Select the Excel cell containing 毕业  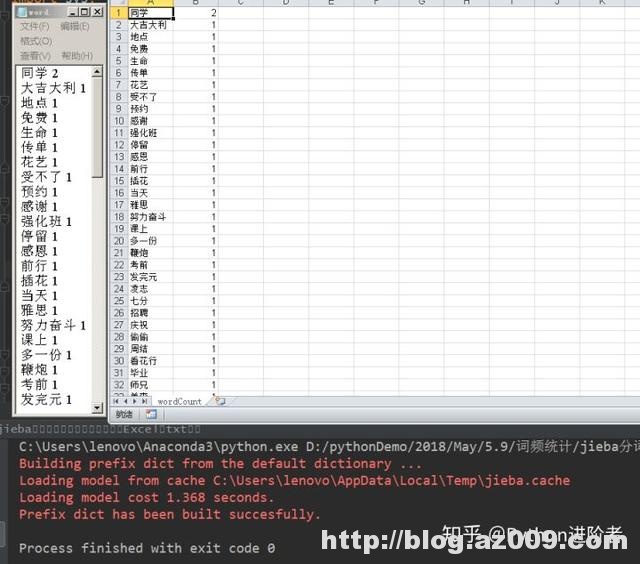150,373
